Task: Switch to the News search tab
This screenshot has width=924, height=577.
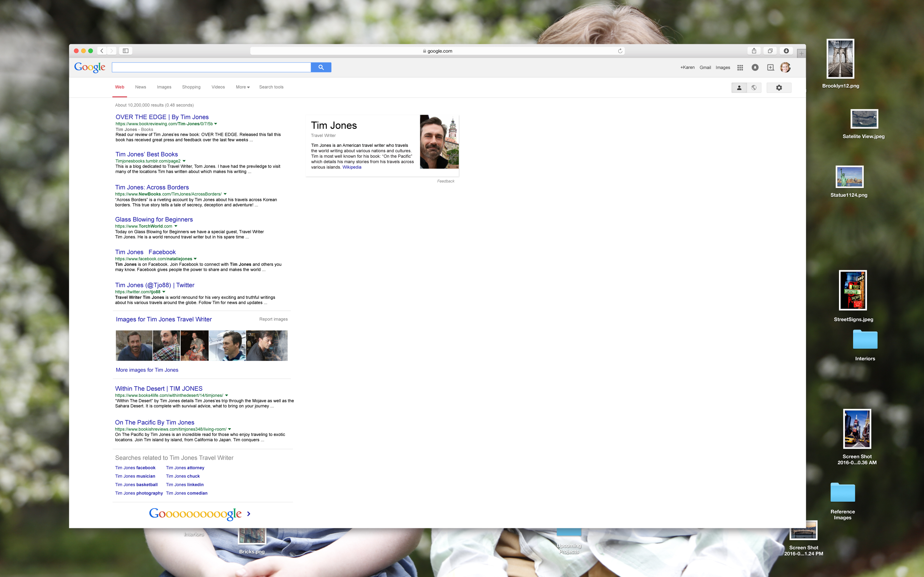Action: 141,87
